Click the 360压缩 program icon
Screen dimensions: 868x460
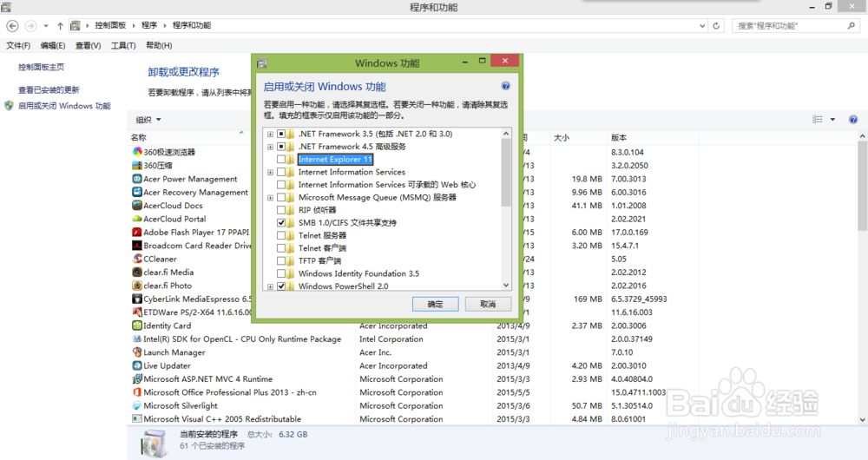point(137,165)
